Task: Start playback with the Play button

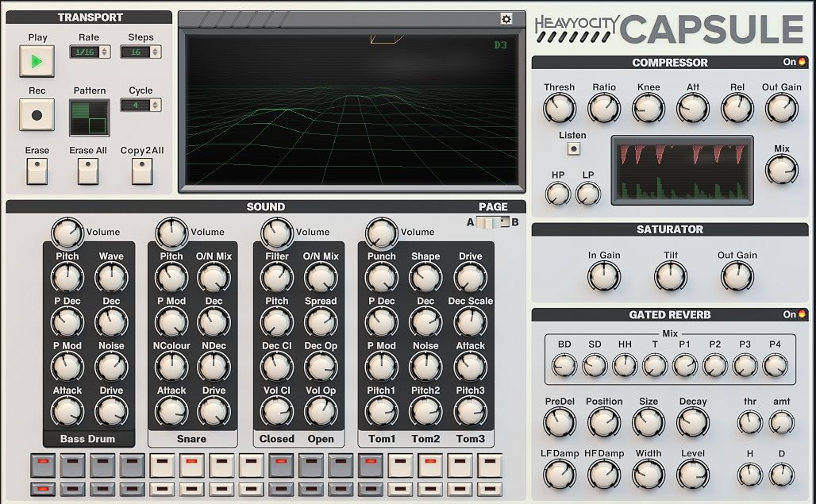Action: (37, 61)
